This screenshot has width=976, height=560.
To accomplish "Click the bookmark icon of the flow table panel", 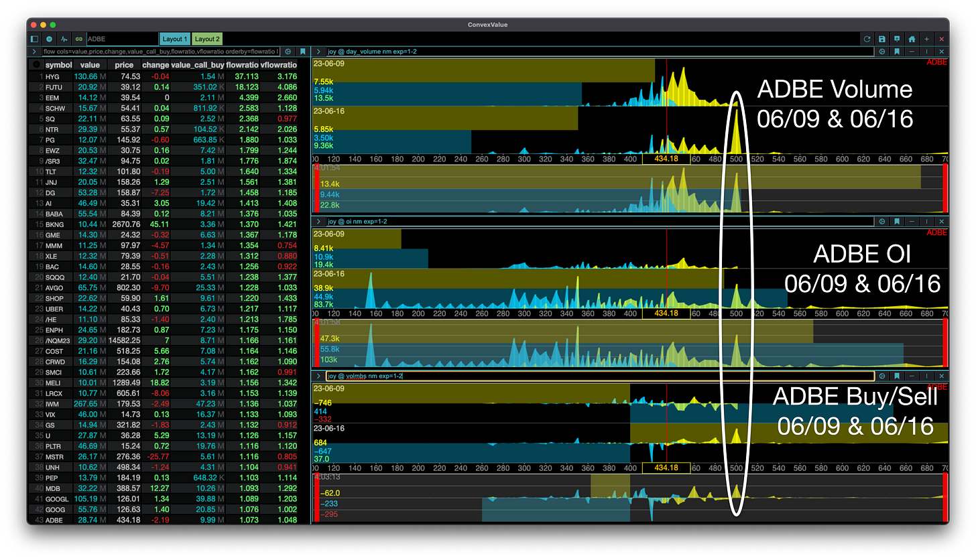I will 303,52.
